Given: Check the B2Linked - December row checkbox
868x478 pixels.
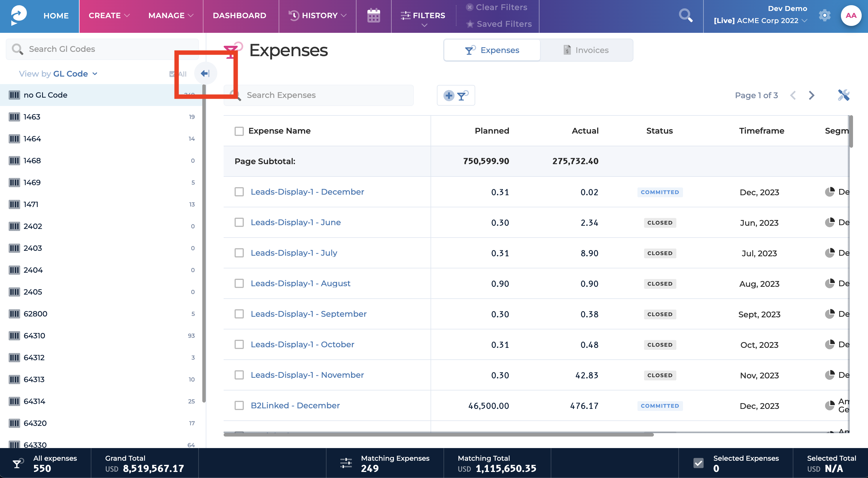Looking at the screenshot, I should point(239,405).
